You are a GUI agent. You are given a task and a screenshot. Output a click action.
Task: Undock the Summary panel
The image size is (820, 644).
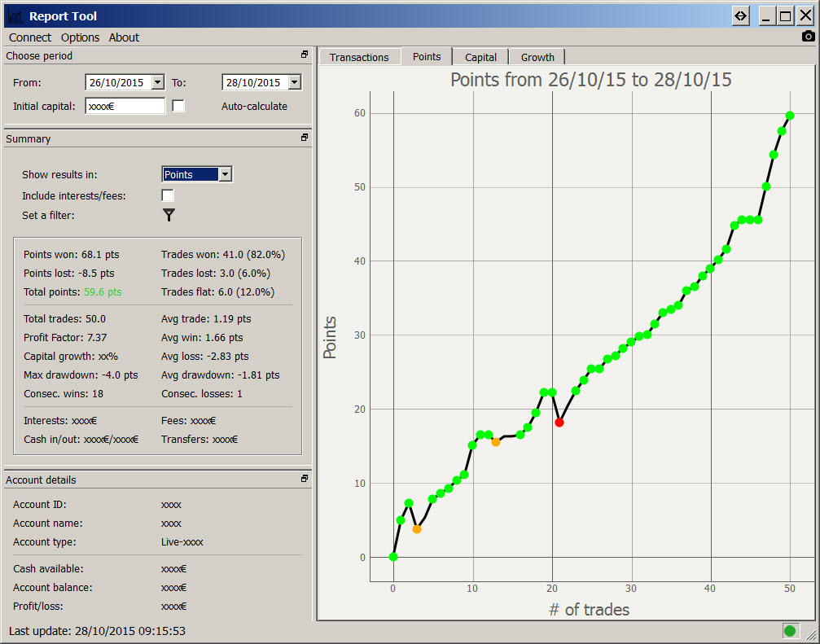[x=305, y=138]
